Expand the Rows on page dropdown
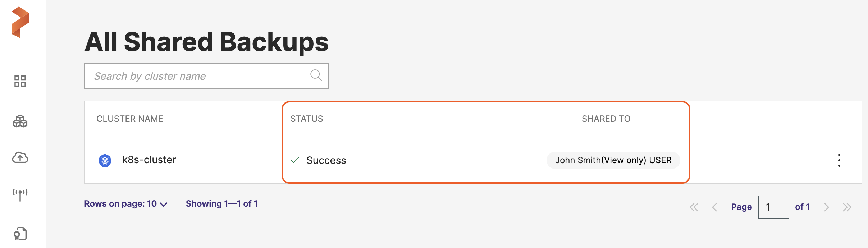Image resolution: width=868 pixels, height=248 pixels. (x=125, y=204)
